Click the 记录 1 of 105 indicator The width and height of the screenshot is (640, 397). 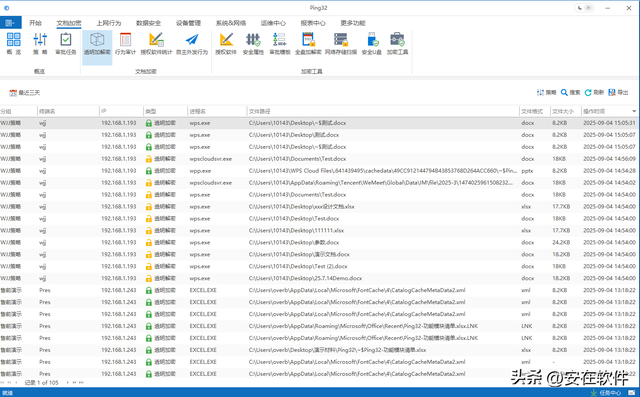42,383
